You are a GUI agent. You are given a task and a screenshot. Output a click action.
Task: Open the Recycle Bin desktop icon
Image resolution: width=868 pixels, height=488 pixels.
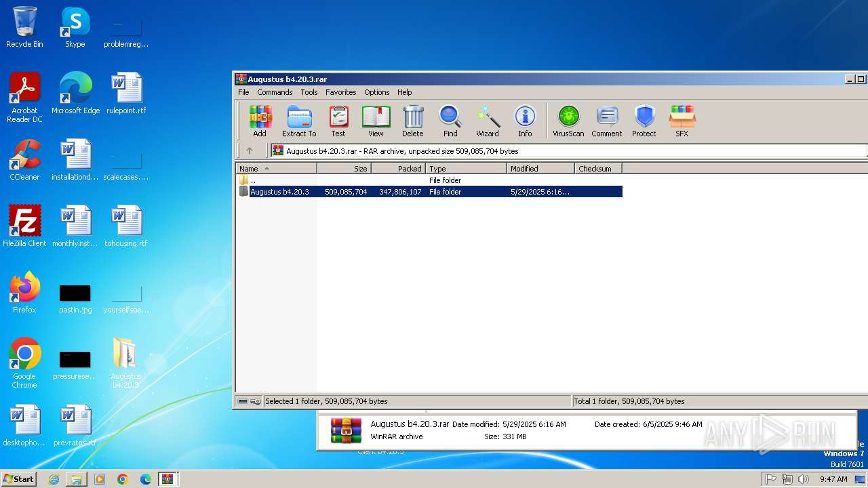point(24,28)
